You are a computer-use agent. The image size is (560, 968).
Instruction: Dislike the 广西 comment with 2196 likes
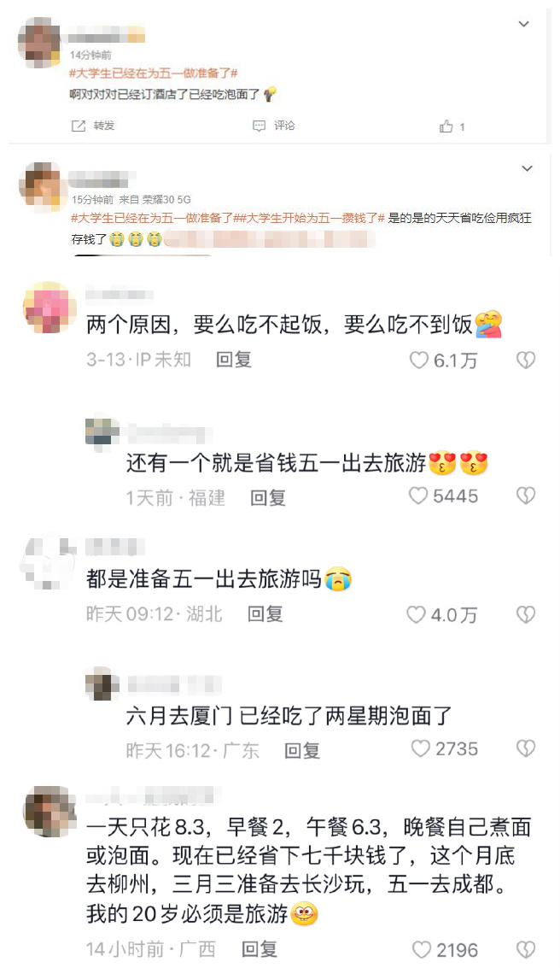pyautogui.click(x=526, y=949)
